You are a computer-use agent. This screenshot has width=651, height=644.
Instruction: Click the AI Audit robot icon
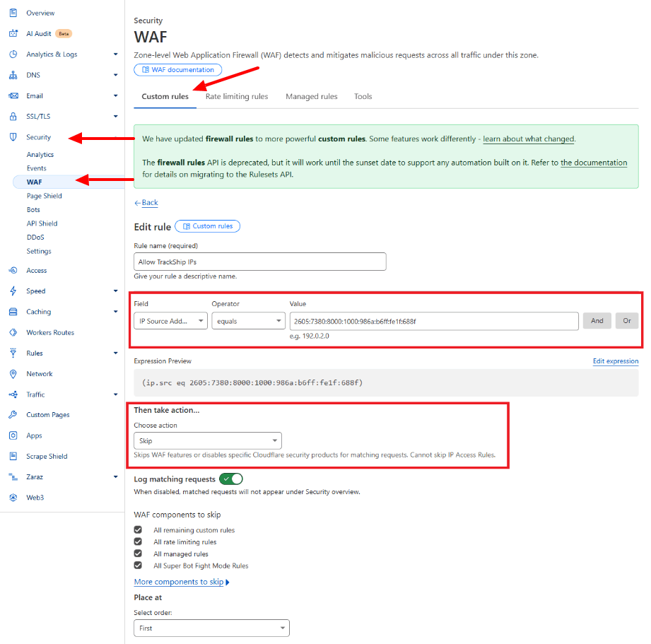pyautogui.click(x=13, y=34)
